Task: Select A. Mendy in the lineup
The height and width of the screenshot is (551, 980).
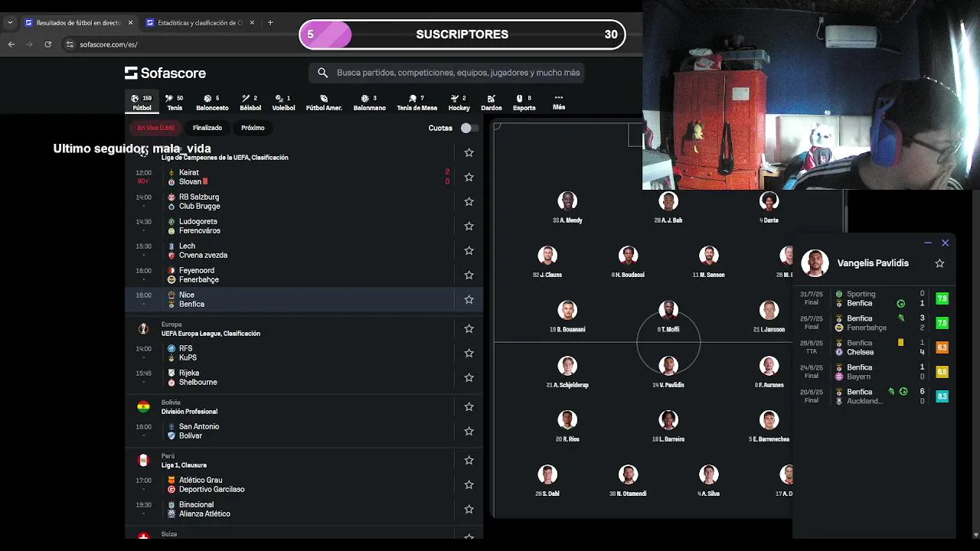Action: (567, 207)
